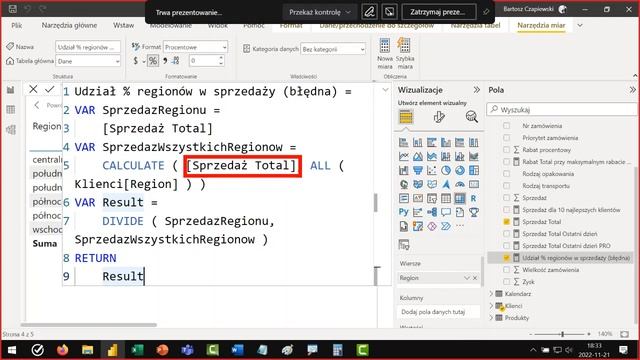The height and width of the screenshot is (360, 640).
Task: Uncheck the Sprzedaż Total measure
Action: 507,222
